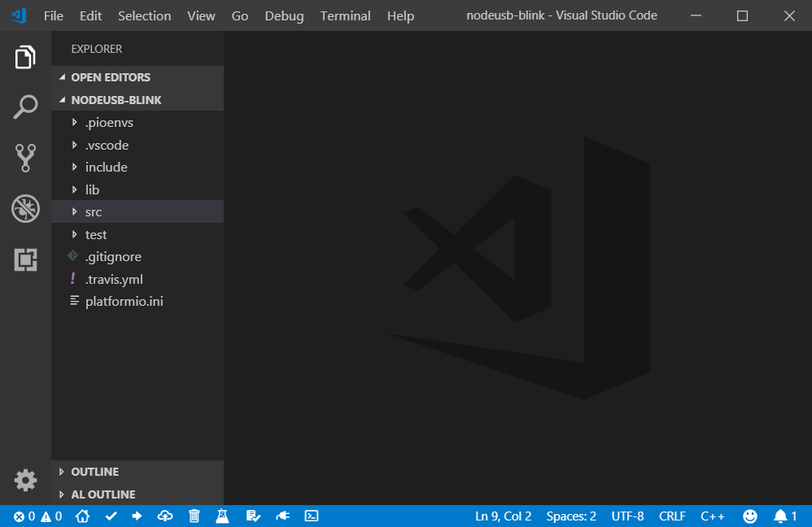Open the Extensions view icon

pos(25,259)
